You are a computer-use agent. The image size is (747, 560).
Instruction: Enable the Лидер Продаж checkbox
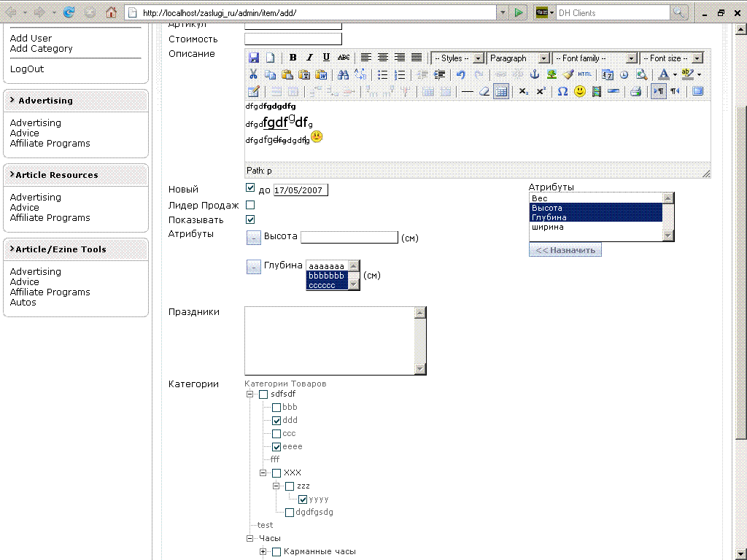coord(250,205)
